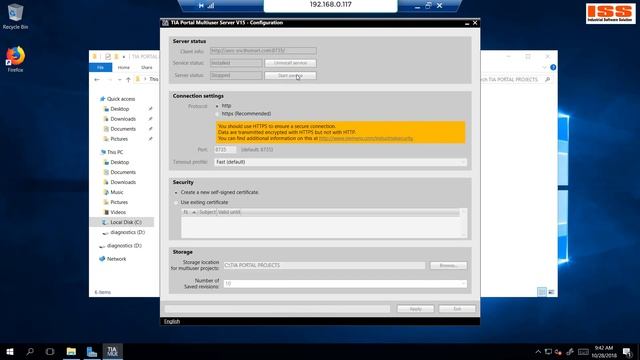Click the Subject column header in certificate list

pyautogui.click(x=207, y=212)
